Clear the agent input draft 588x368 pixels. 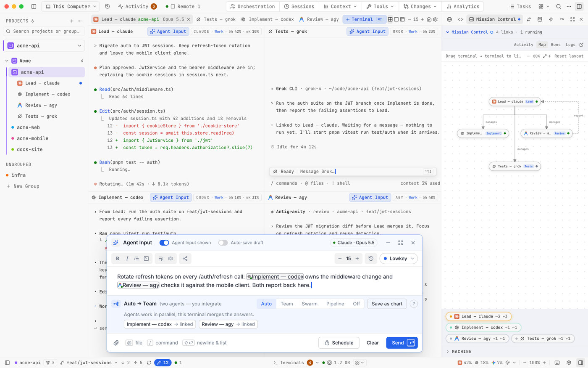[x=373, y=343]
